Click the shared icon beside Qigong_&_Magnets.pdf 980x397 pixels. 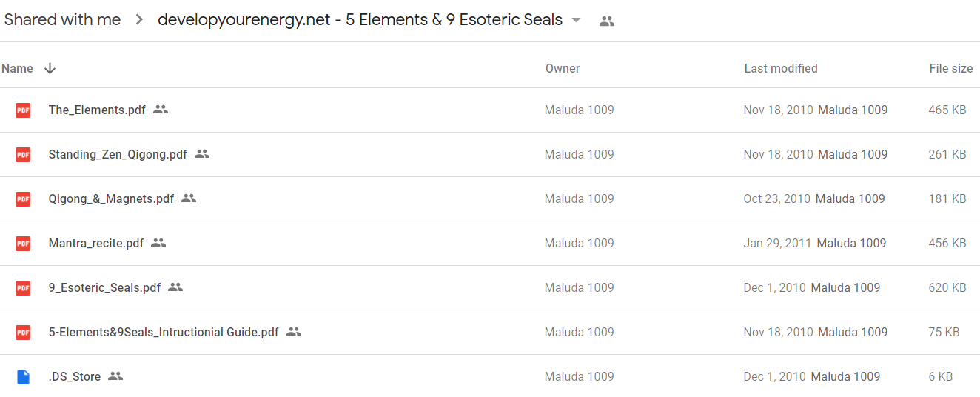(189, 198)
